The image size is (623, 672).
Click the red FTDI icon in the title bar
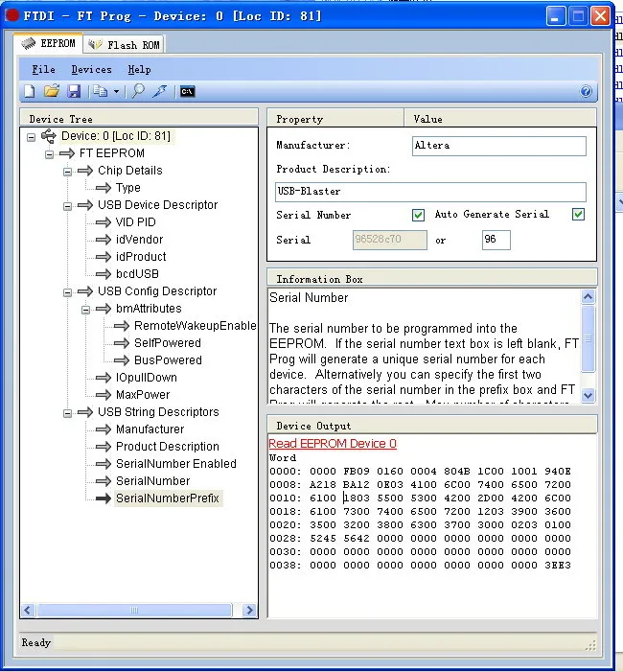tap(12, 16)
